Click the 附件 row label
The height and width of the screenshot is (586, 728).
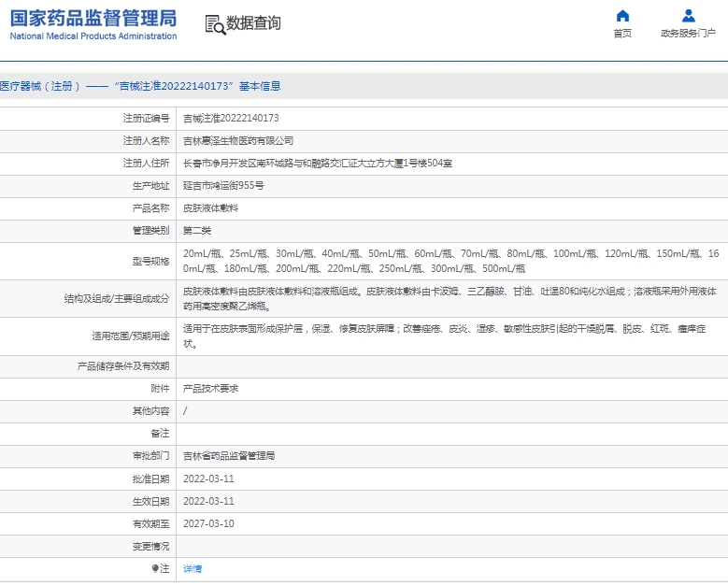click(160, 389)
